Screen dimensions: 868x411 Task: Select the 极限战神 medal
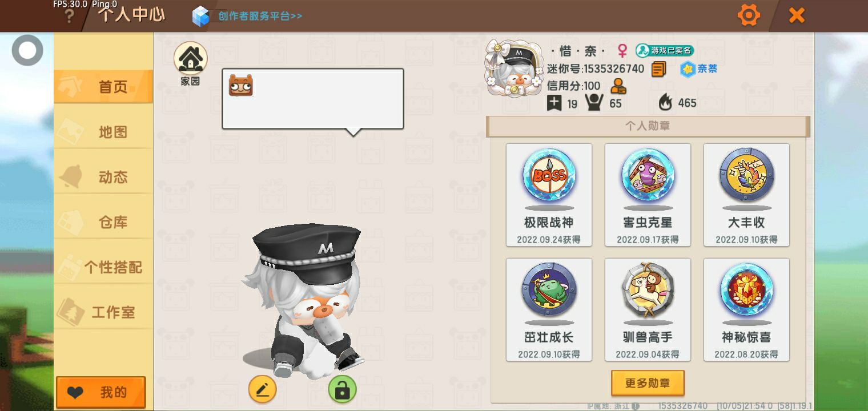pyautogui.click(x=549, y=195)
